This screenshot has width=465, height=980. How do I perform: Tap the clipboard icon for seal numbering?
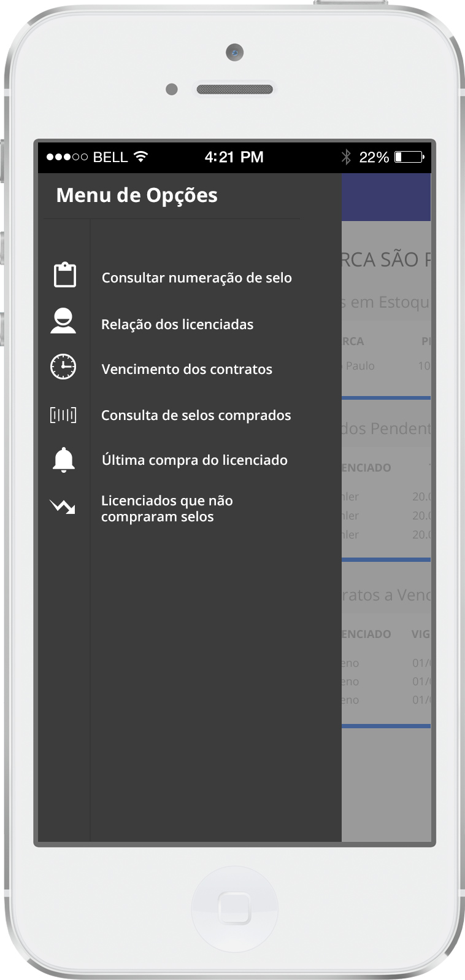click(64, 275)
